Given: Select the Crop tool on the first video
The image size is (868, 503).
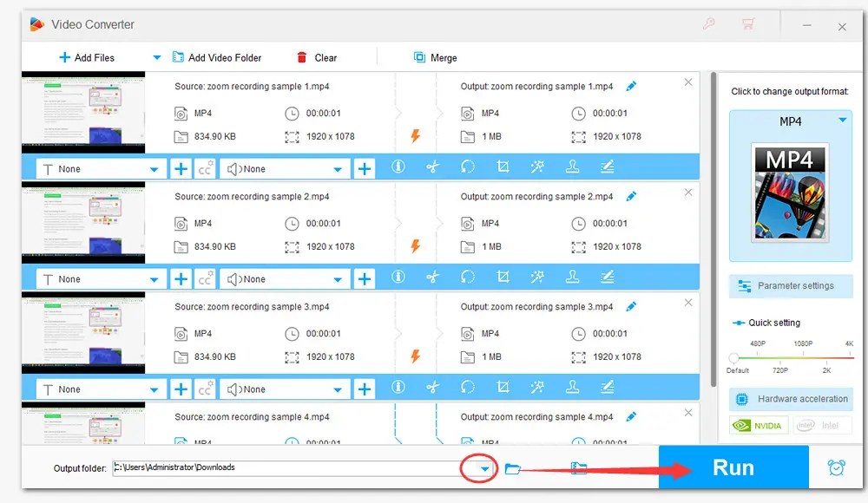Looking at the screenshot, I should point(503,168).
